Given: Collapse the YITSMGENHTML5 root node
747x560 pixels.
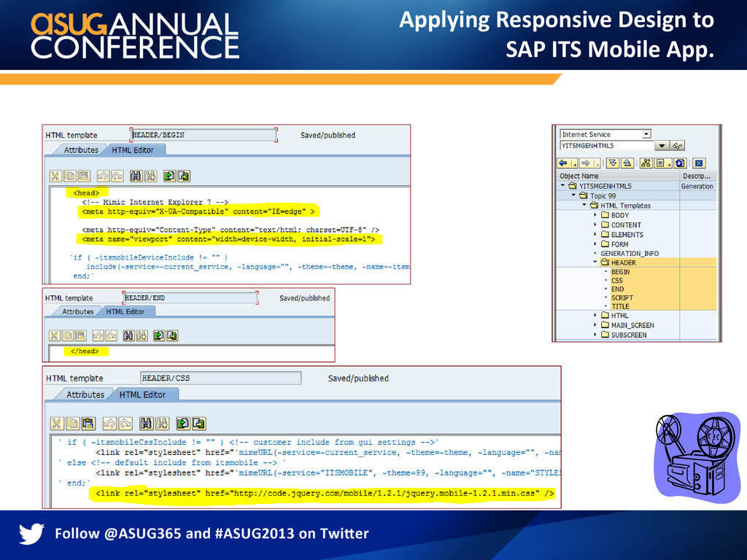Looking at the screenshot, I should point(562,186).
